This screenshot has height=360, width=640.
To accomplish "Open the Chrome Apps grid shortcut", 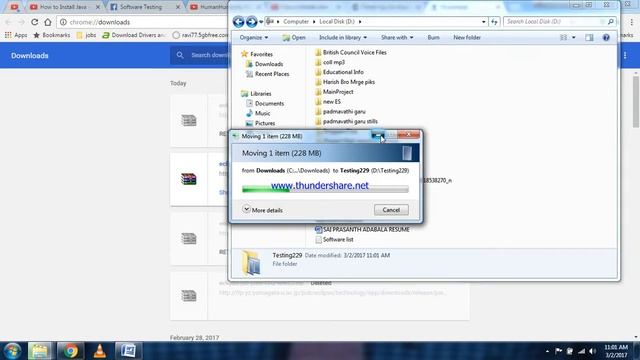I will pos(16,35).
